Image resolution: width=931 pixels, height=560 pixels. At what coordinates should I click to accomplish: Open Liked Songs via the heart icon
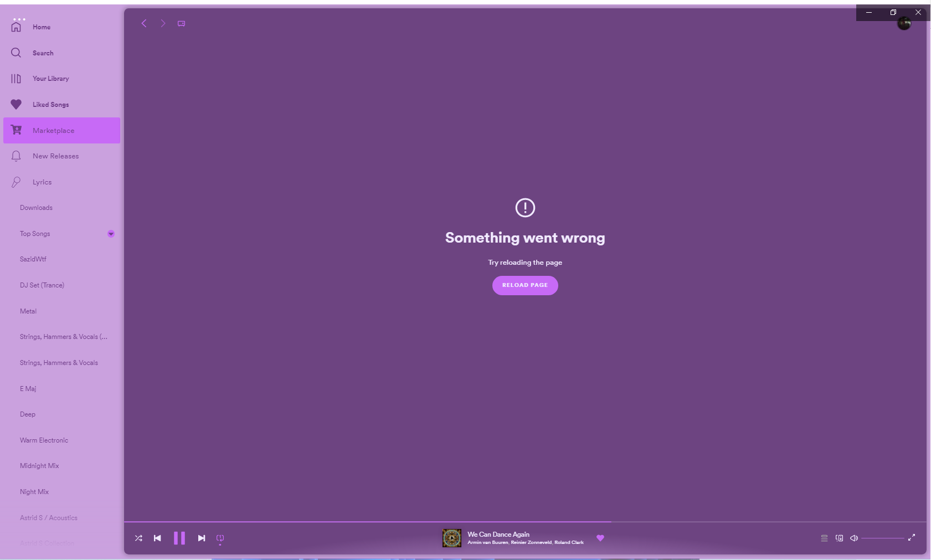click(x=16, y=104)
